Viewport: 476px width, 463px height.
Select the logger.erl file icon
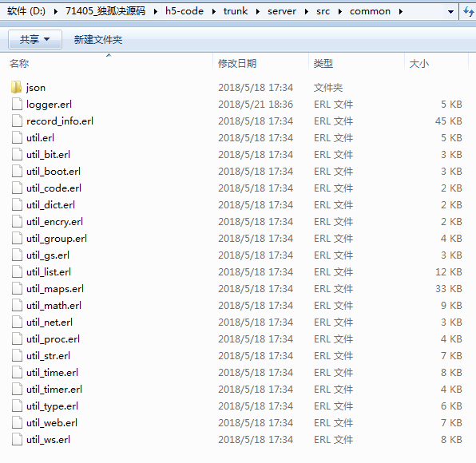[x=17, y=104]
